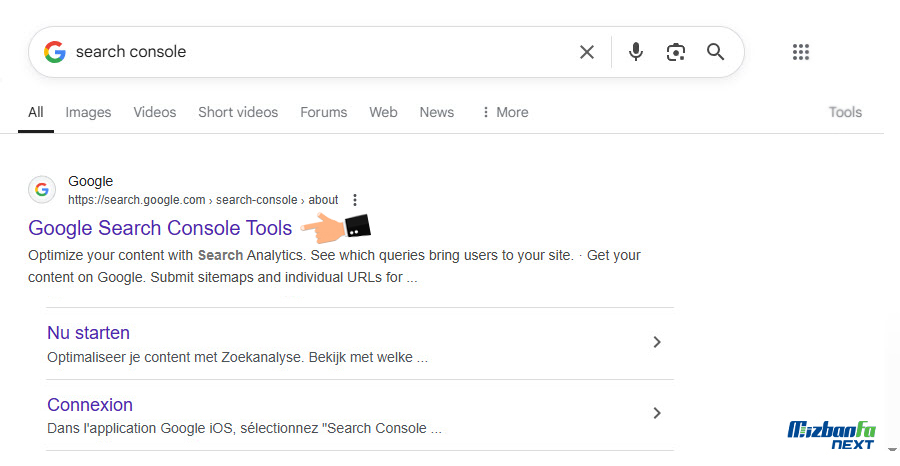This screenshot has height=466, width=900.
Task: Start voice search with the microphone icon
Action: click(x=635, y=52)
